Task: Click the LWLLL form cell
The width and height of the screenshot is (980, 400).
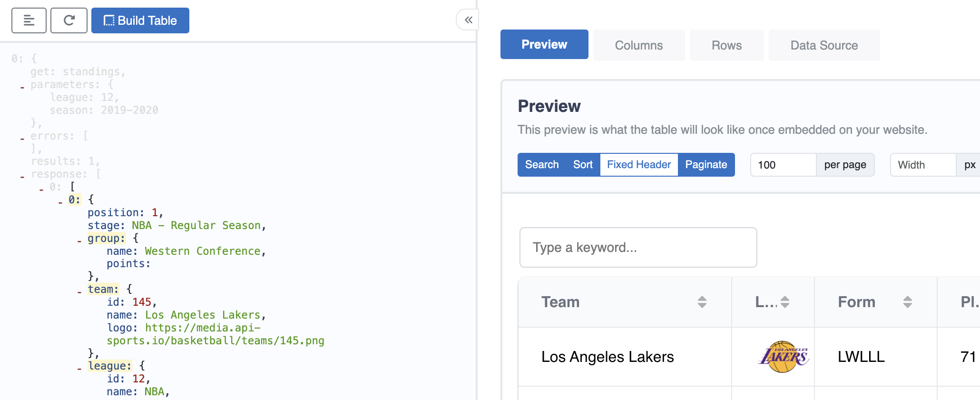Action: click(x=875, y=357)
